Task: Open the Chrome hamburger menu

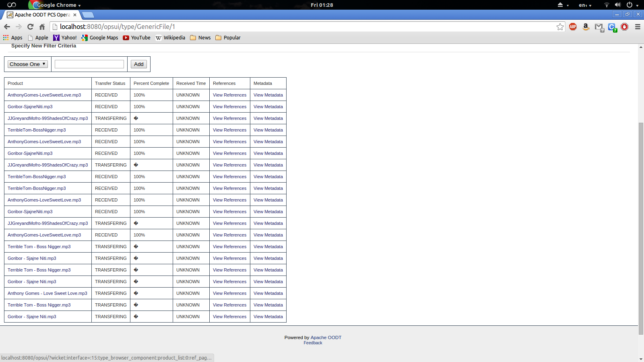Action: [638, 27]
